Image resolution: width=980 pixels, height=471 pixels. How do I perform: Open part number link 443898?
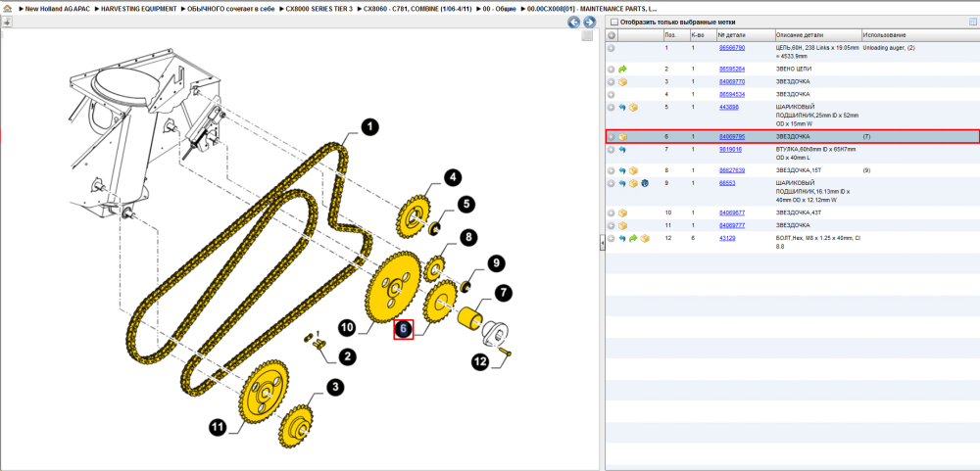(729, 107)
